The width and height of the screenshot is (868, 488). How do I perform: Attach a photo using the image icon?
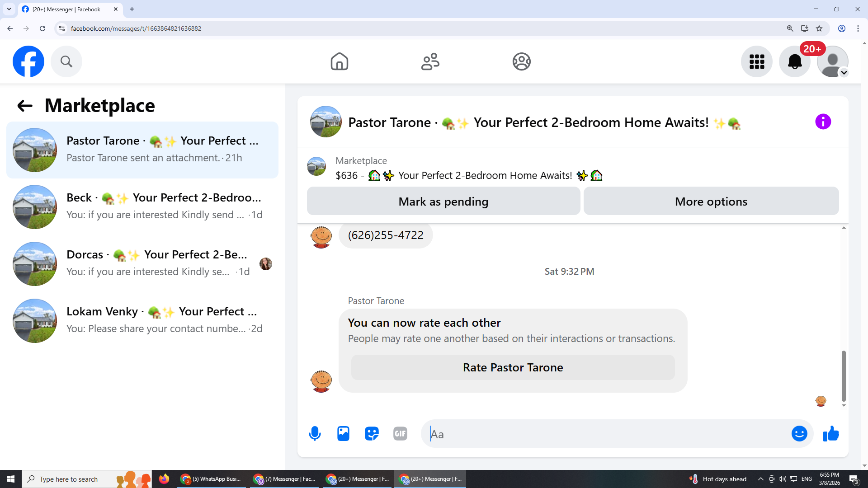pyautogui.click(x=343, y=434)
